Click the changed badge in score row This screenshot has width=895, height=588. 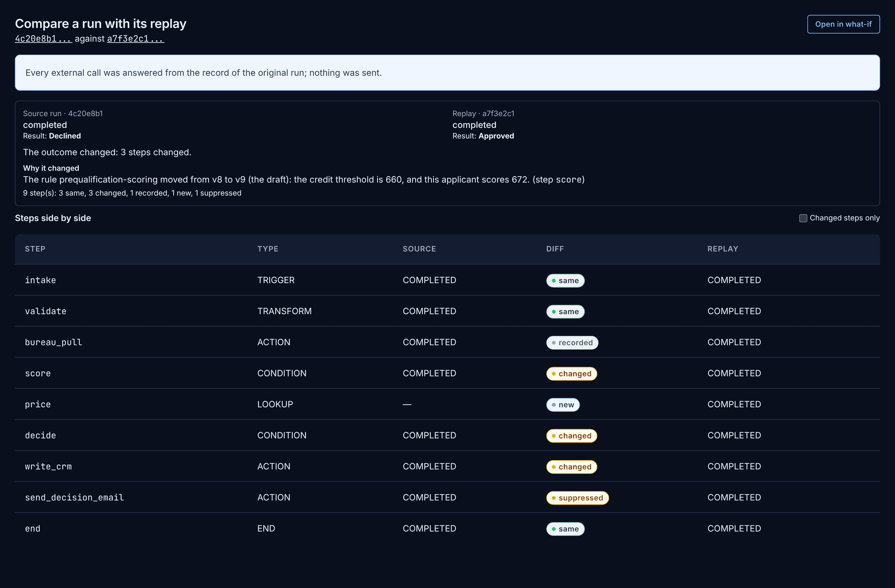[x=571, y=373]
